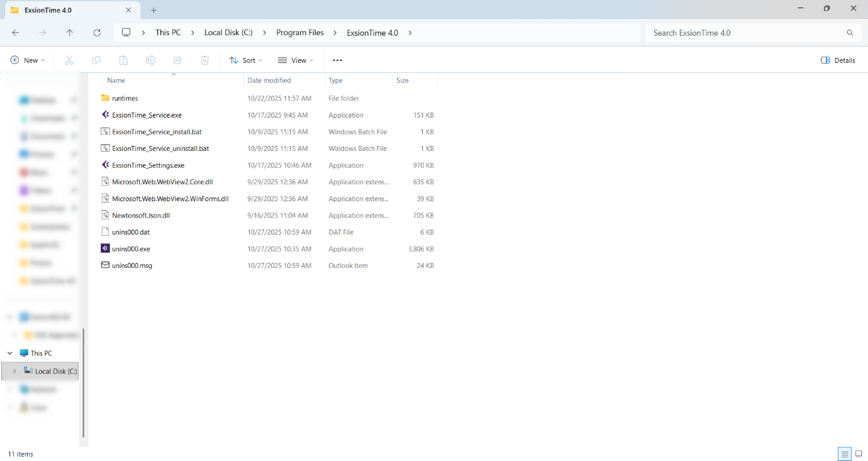Select This PC in navigation pane
This screenshot has width=868, height=461.
42,353
